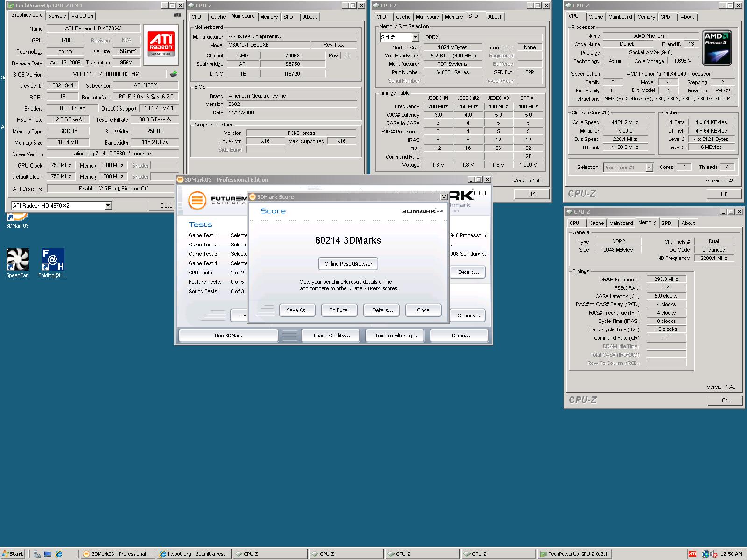The image size is (747, 560).
Task: Click OK in the SPD CPU-Z window
Action: 532,194
